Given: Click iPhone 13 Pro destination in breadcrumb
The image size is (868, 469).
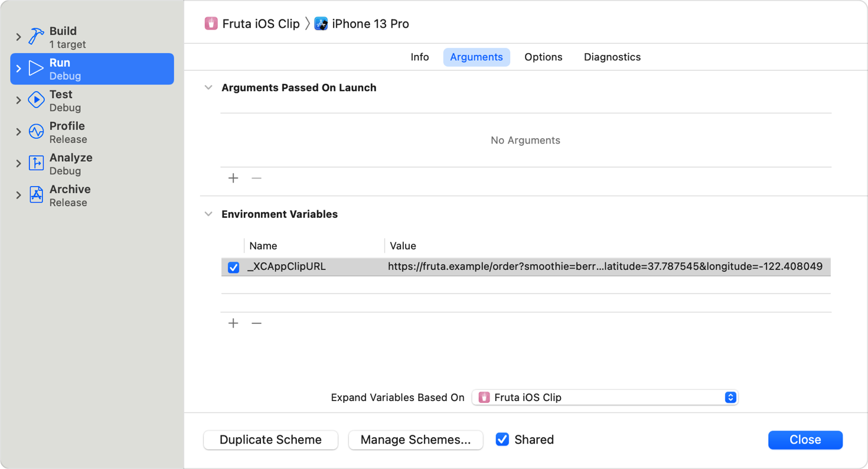Looking at the screenshot, I should tap(370, 24).
